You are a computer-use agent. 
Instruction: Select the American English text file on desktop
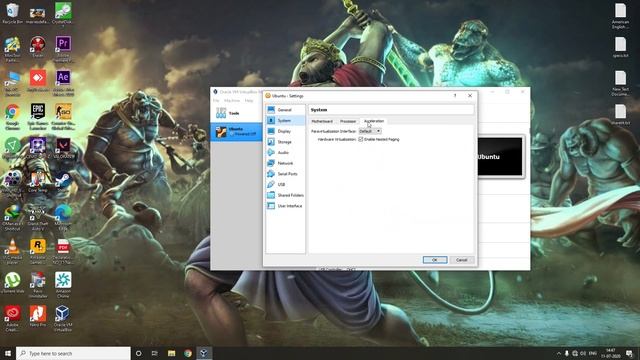click(x=620, y=16)
